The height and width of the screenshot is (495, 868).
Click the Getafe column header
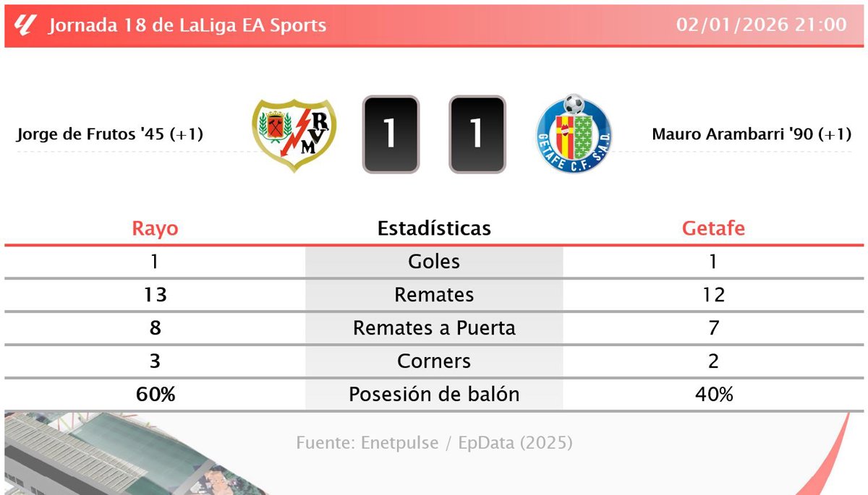pos(713,228)
